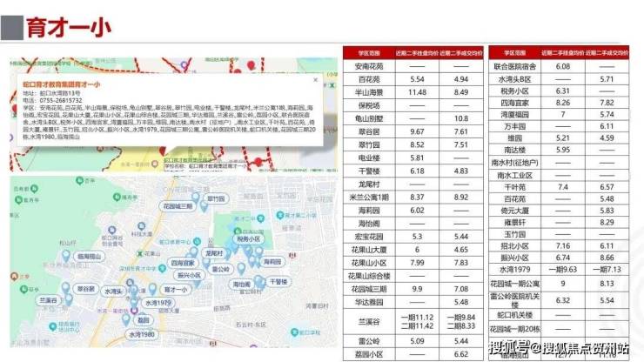Click the 水湾1980 map label
Image resolution: width=644 pixels, height=362 pixels.
click(x=142, y=334)
